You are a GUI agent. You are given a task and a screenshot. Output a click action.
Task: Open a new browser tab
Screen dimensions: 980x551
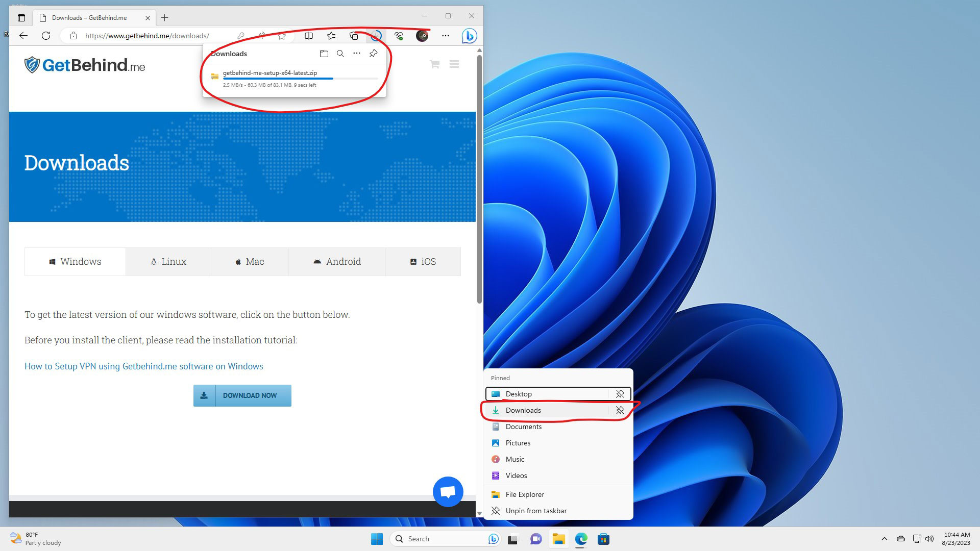coord(164,18)
